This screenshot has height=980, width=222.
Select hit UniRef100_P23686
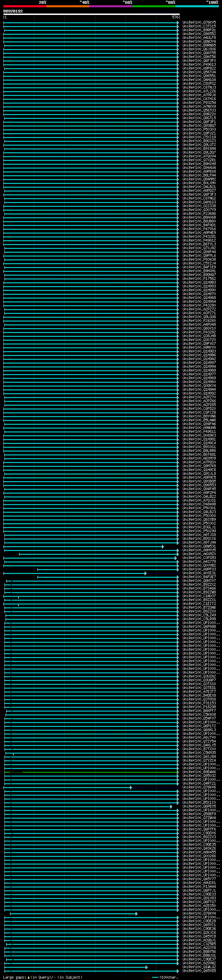tap(199, 213)
